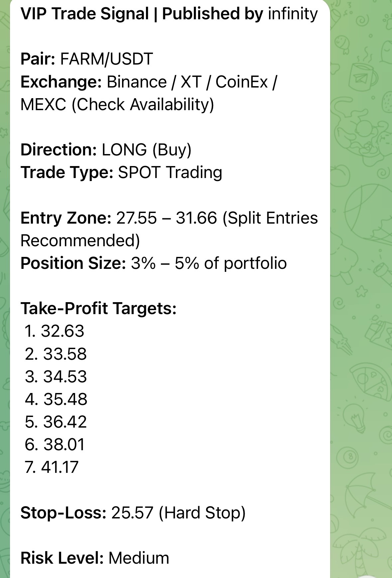Screen dimensions: 392x578
Task: Select the Risk Level Medium line
Action: tap(95, 558)
